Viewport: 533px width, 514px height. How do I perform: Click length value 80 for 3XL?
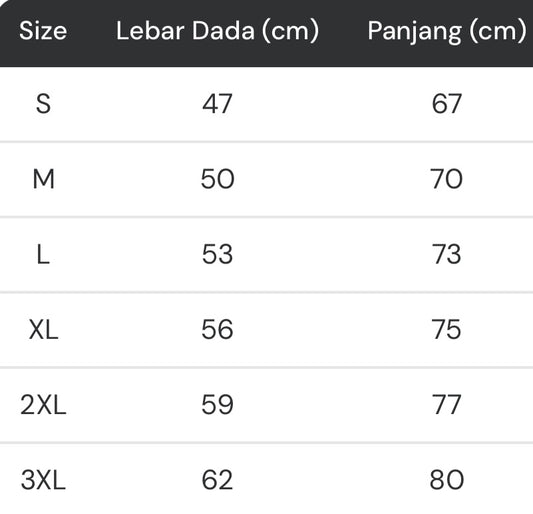pyautogui.click(x=447, y=480)
